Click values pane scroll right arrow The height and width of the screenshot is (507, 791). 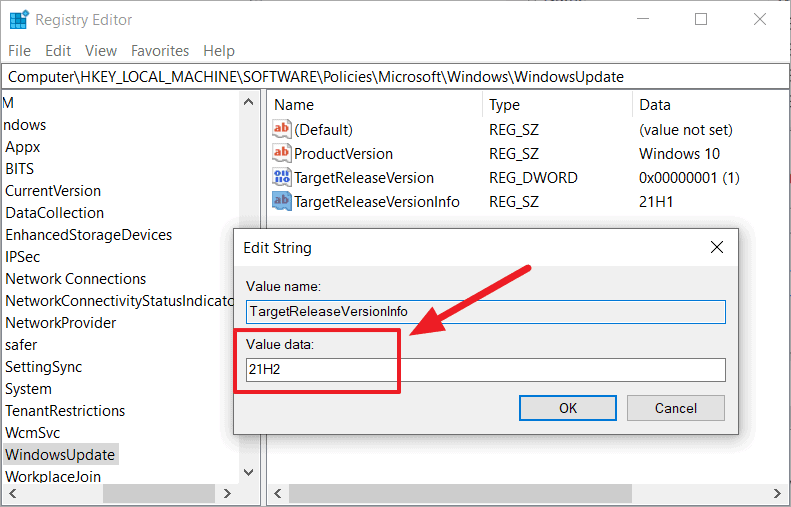[x=777, y=493]
